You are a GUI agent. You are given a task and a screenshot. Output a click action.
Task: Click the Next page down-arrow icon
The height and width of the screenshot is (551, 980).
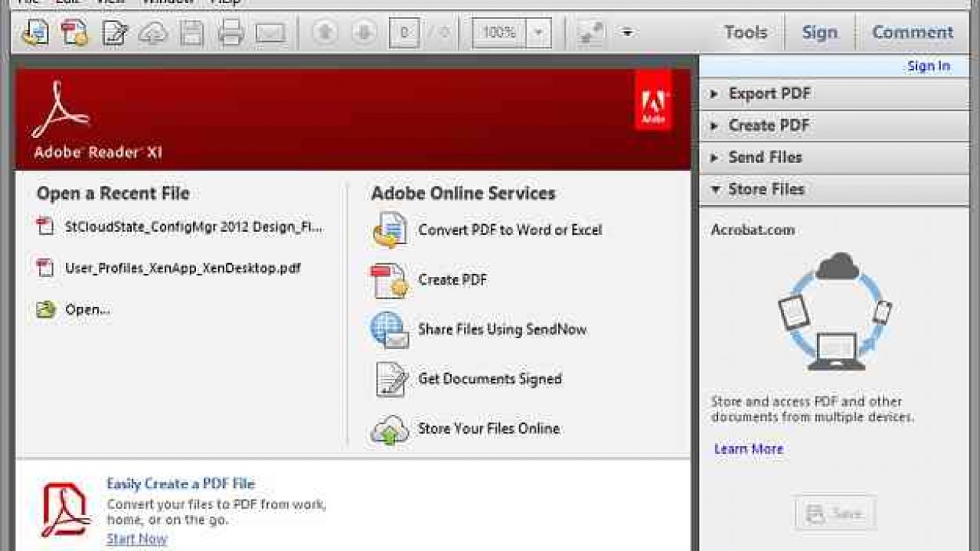click(x=364, y=32)
